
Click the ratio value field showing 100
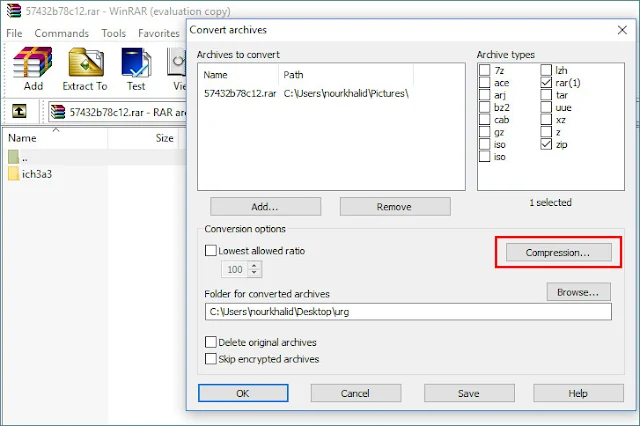tap(235, 269)
